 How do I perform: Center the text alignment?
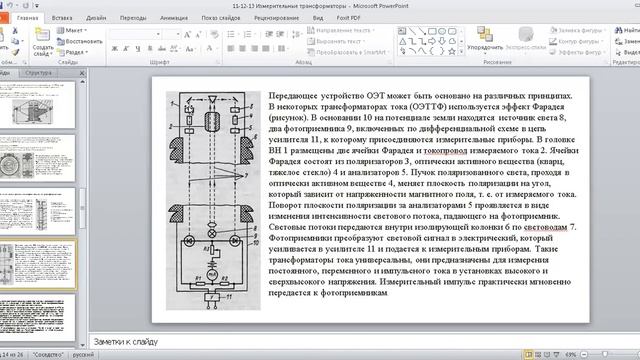pyautogui.click(x=242, y=49)
